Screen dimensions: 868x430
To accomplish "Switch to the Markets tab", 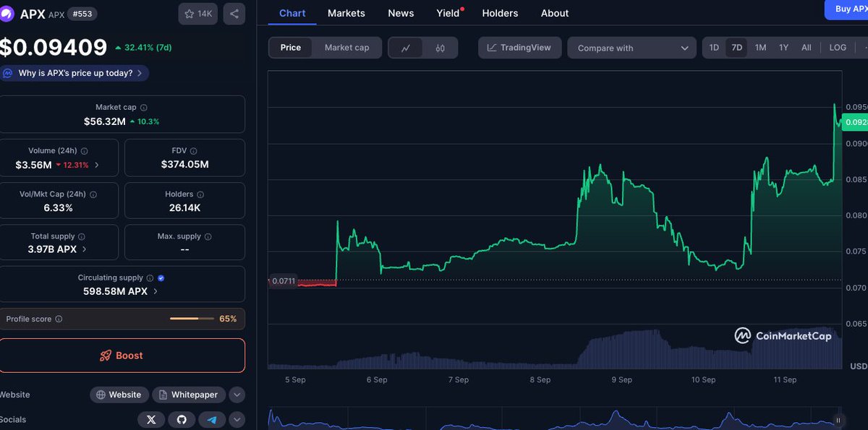I will [x=346, y=13].
